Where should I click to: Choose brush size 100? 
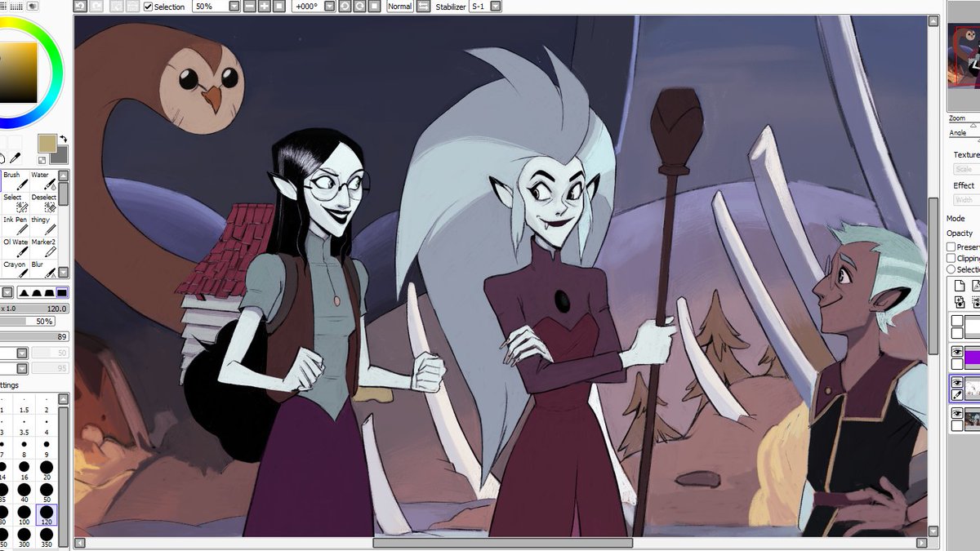pos(25,513)
